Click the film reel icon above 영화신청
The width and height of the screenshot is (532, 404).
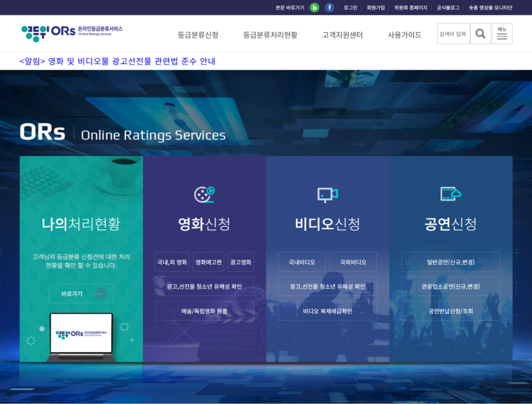coord(204,194)
